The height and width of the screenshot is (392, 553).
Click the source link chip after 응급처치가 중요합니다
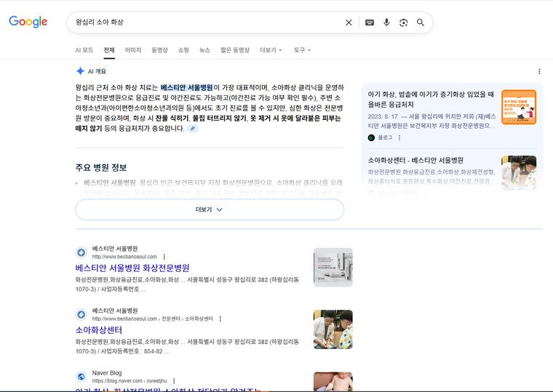[x=193, y=128]
